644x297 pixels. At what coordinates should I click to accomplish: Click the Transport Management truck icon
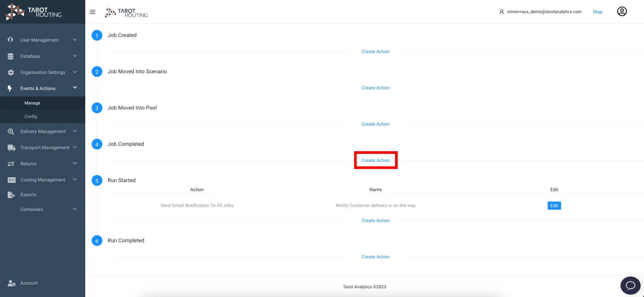click(x=12, y=148)
